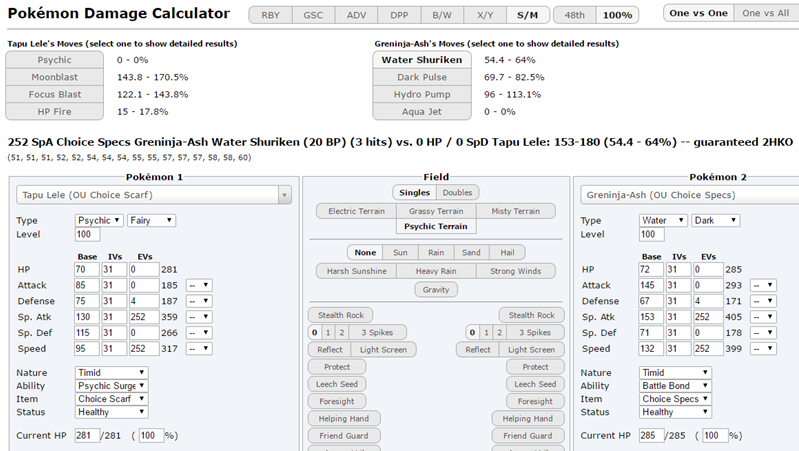799x451 pixels.
Task: Open Pokémon 1 Psychic type dropdown
Action: tap(99, 220)
